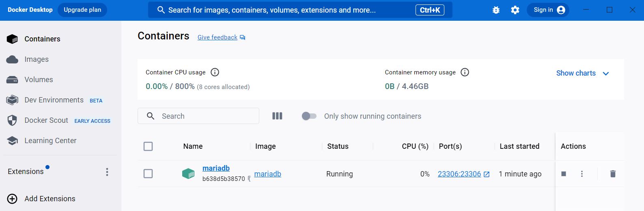644x211 pixels.
Task: Go to Images section
Action: click(x=36, y=59)
